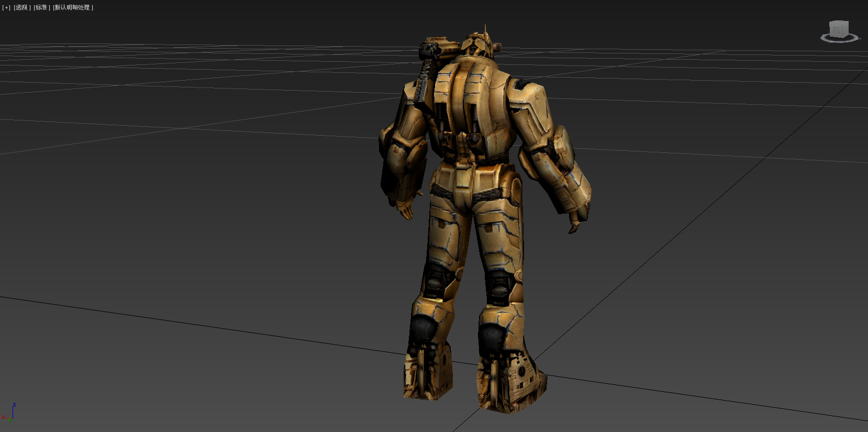Open the 默认明暗处理 shading mode menu
868x432 pixels.
73,7
